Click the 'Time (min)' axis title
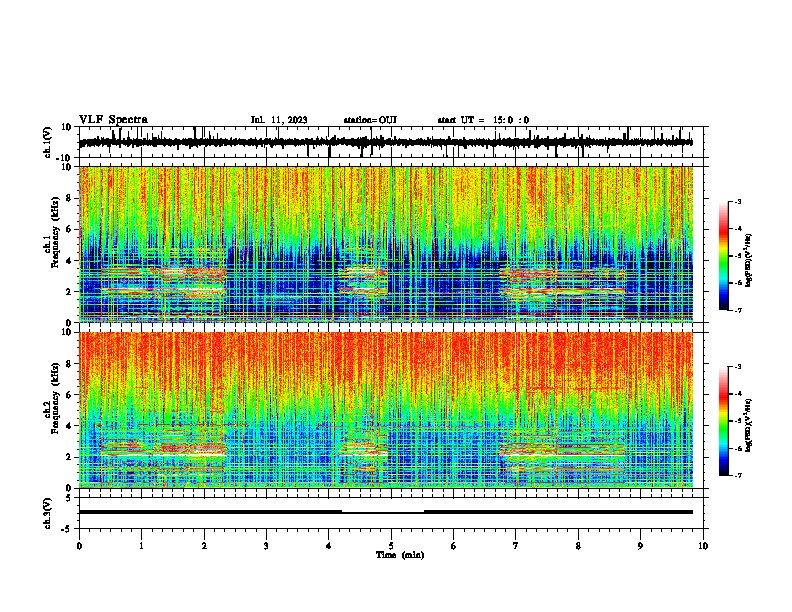This screenshot has width=792, height=612. [400, 555]
